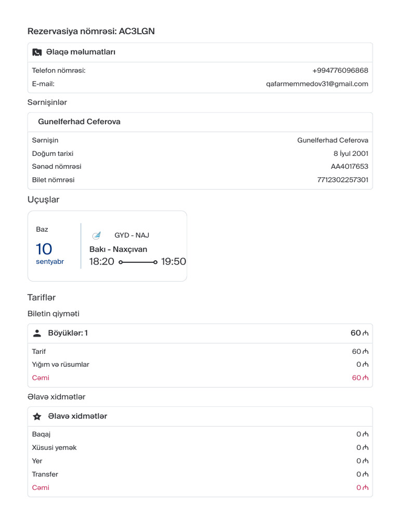The height and width of the screenshot is (532, 399).
Task: Click the airline logo icon
Action: [x=96, y=235]
